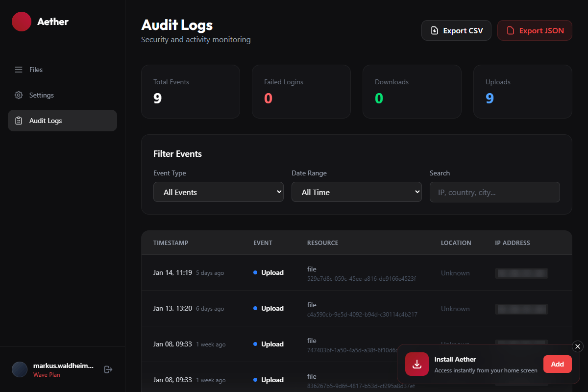Image resolution: width=588 pixels, height=392 pixels.
Task: Open the Event Type dropdown
Action: [x=218, y=192]
